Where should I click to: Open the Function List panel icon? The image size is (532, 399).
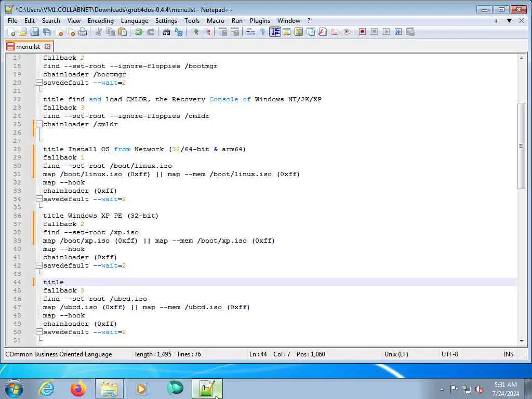(x=323, y=32)
